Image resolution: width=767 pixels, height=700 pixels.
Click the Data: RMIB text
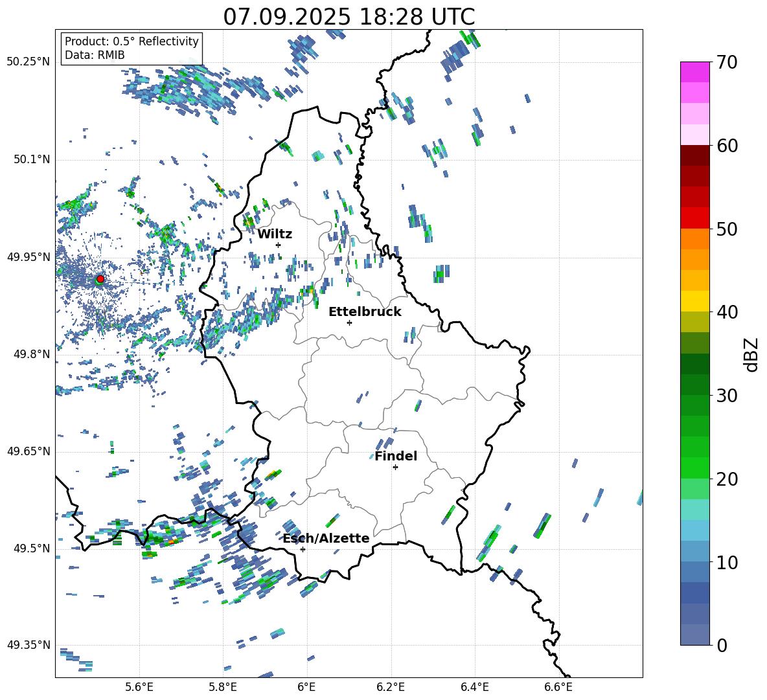95,55
